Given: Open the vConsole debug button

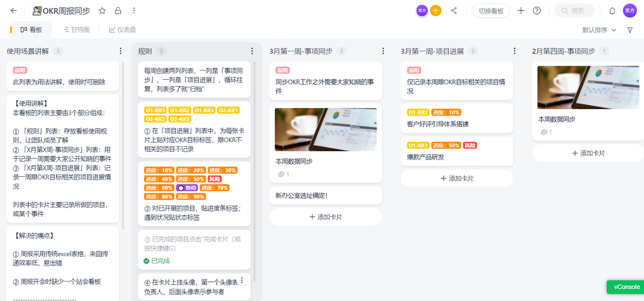Looking at the screenshot, I should pyautogui.click(x=626, y=287).
